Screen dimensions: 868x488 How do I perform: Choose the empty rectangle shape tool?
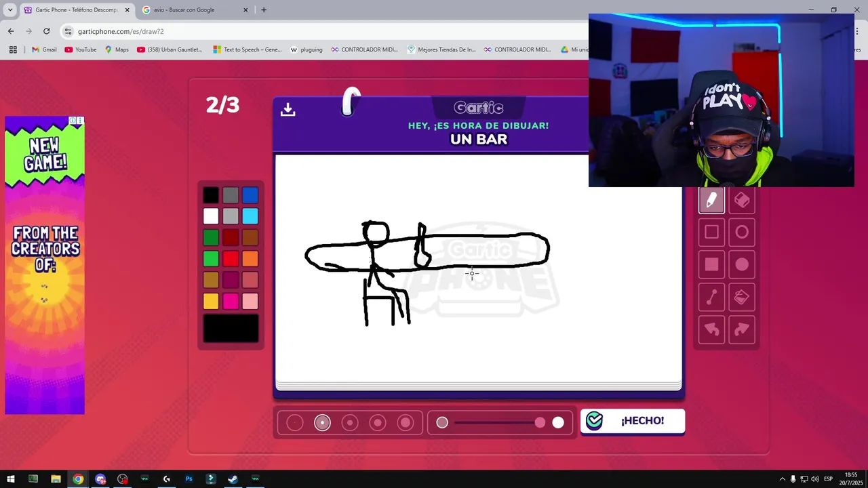[711, 232]
